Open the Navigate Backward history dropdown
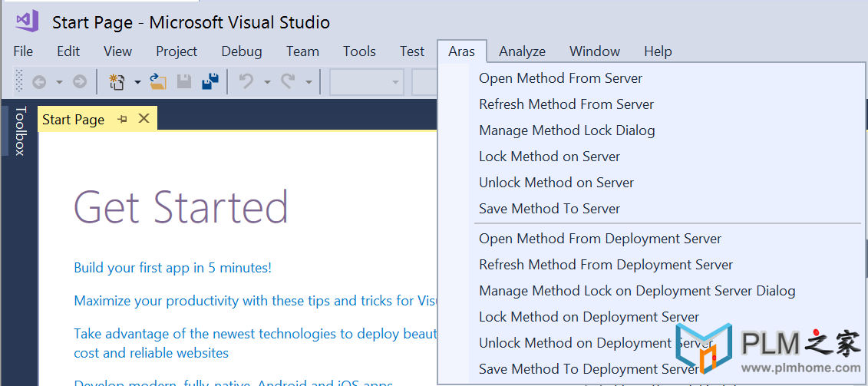The image size is (868, 386). 59,83
